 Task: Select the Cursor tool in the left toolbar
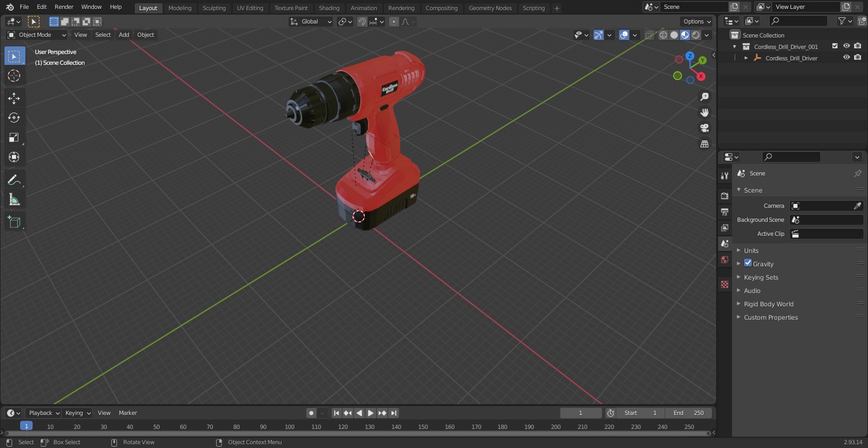[x=14, y=76]
